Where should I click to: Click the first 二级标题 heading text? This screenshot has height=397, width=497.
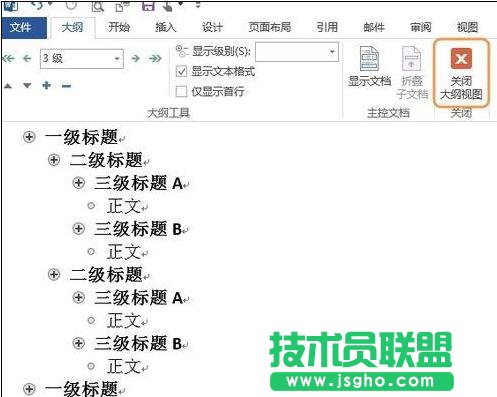(x=106, y=160)
